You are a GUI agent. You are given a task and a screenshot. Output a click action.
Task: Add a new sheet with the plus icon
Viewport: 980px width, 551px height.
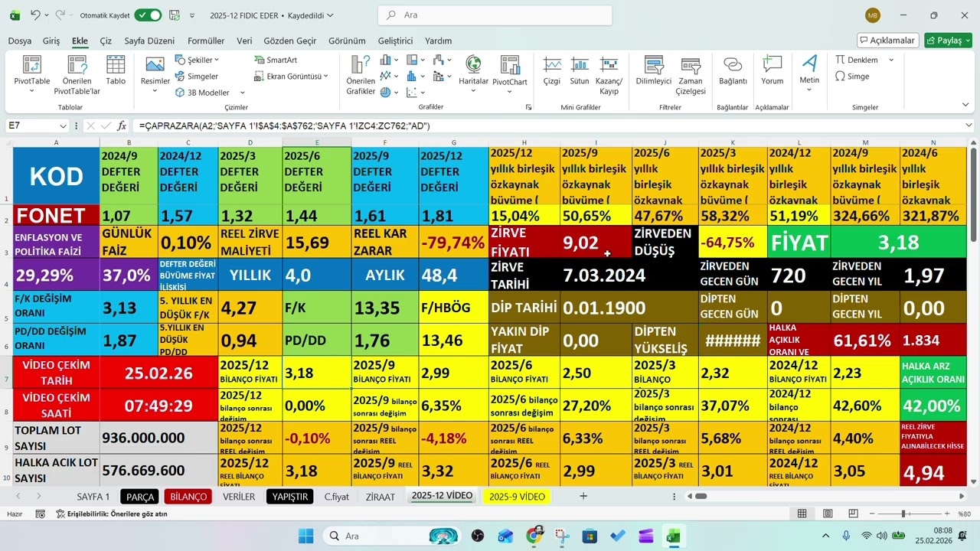coord(583,496)
